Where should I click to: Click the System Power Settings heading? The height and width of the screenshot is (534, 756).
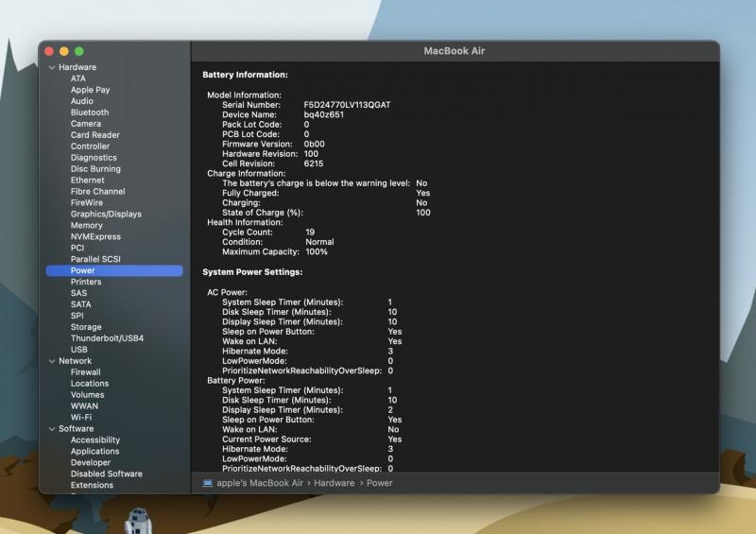[252, 272]
